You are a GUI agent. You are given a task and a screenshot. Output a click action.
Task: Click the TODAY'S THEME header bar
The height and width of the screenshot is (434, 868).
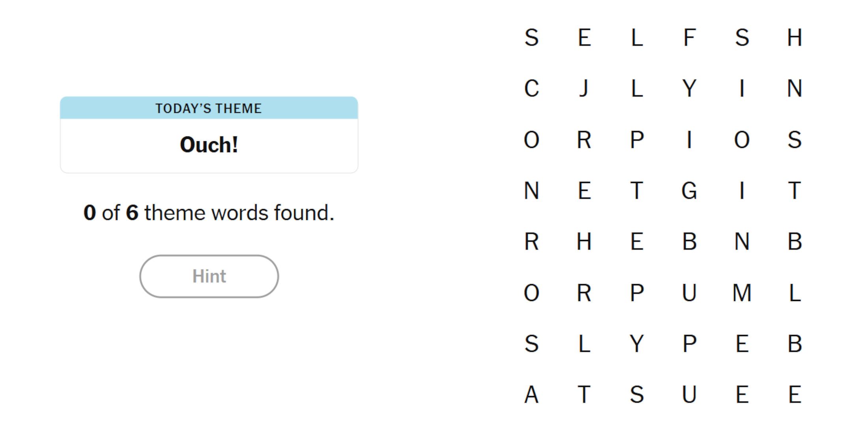[208, 108]
